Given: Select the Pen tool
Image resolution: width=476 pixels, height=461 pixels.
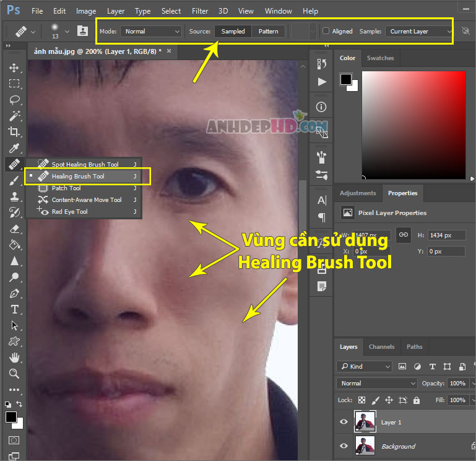Looking at the screenshot, I should click(14, 294).
